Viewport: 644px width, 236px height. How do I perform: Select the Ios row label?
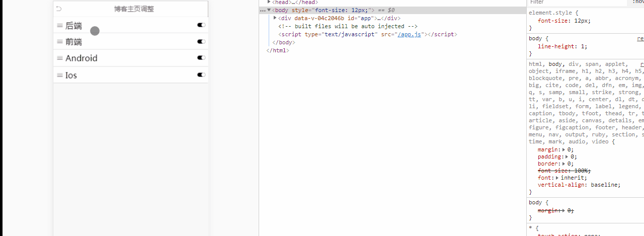point(71,75)
